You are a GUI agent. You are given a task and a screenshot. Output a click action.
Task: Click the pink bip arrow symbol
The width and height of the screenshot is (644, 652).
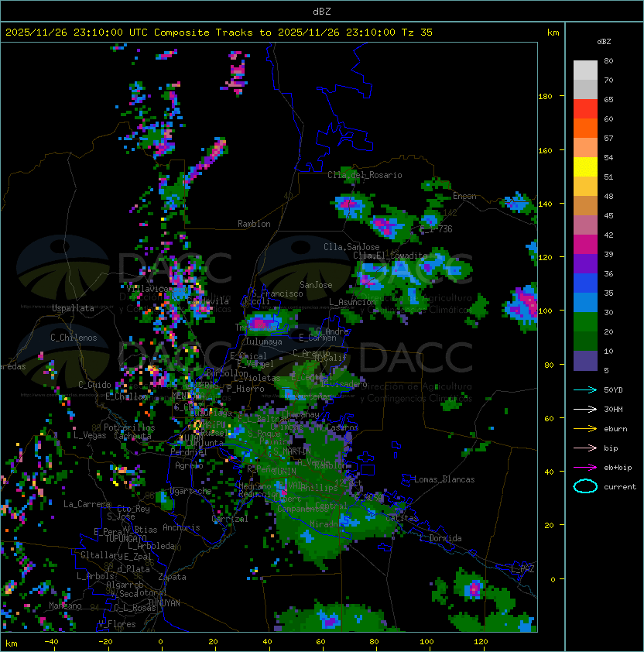(x=585, y=448)
